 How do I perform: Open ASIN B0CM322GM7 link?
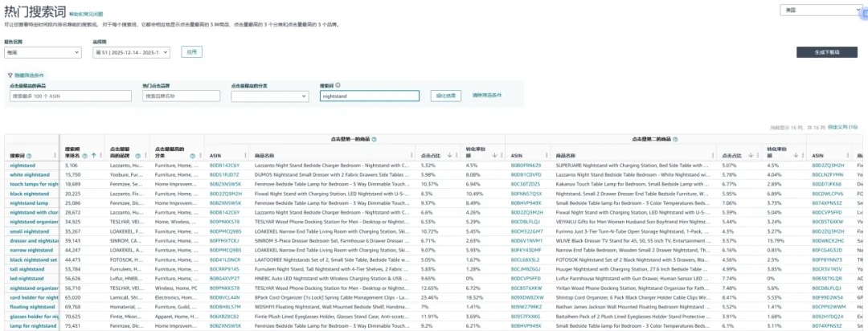point(526,231)
